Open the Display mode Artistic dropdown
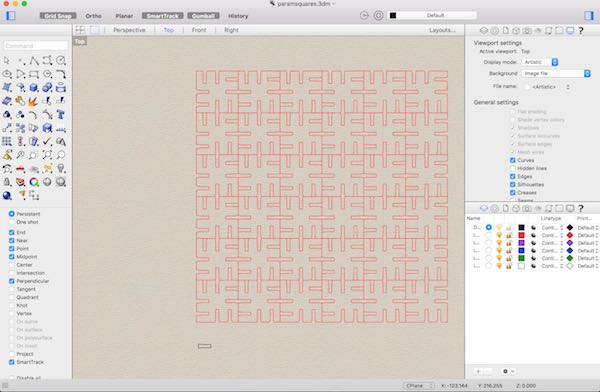The image size is (600, 392). (x=540, y=62)
